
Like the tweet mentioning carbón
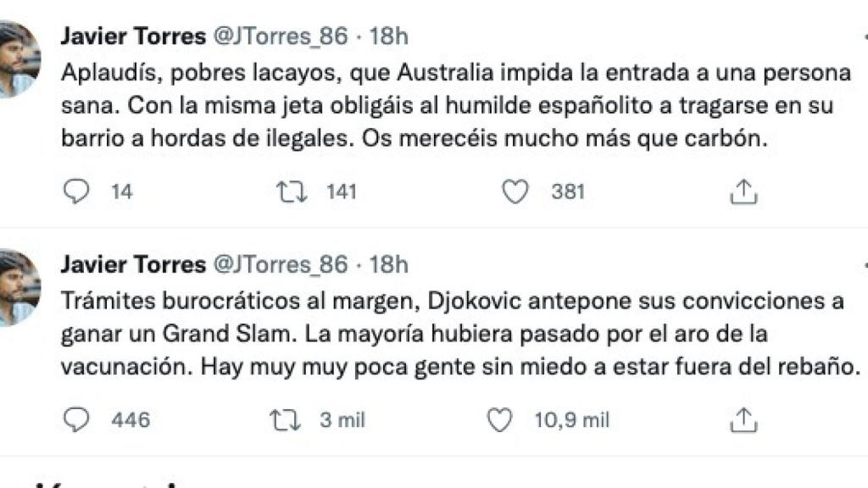pyautogui.click(x=515, y=192)
